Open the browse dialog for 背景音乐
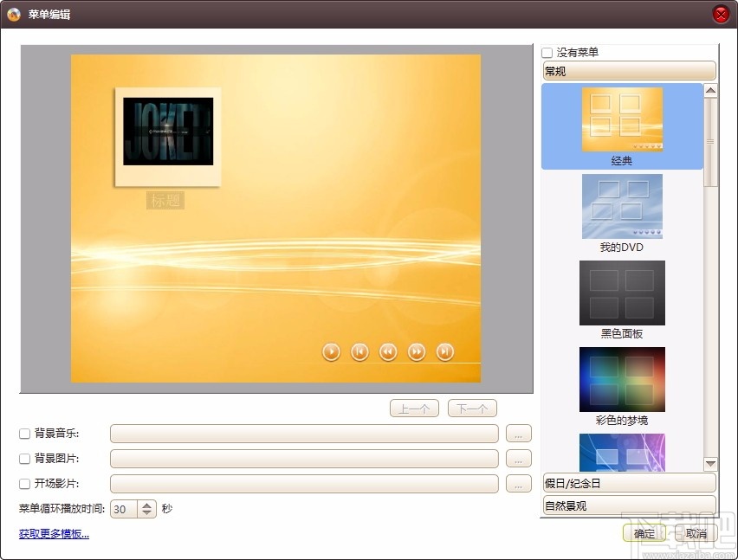This screenshot has width=738, height=560. [518, 434]
